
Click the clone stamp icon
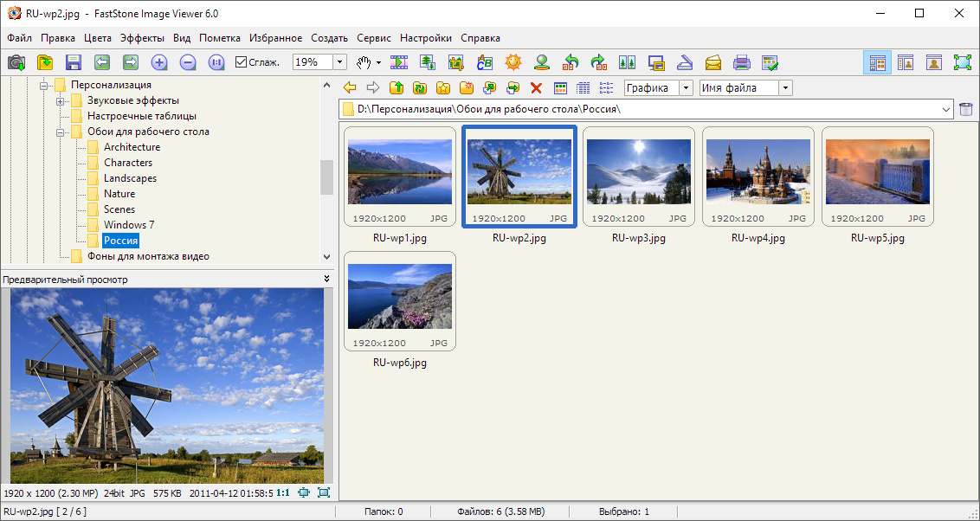[541, 61]
